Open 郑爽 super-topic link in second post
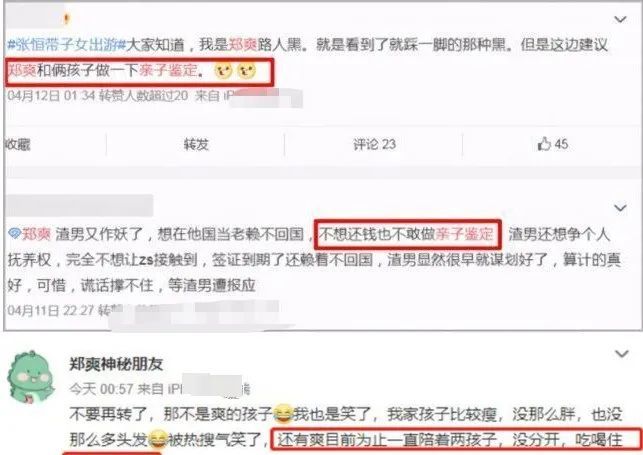643x455 pixels. pyautogui.click(x=36, y=234)
